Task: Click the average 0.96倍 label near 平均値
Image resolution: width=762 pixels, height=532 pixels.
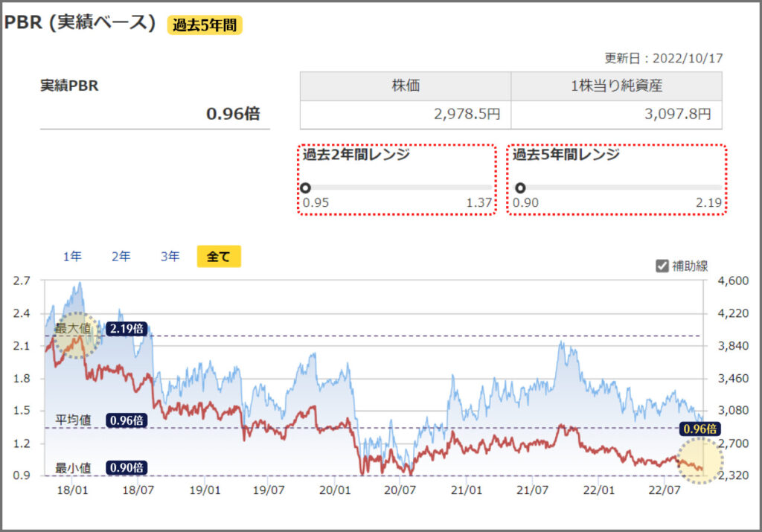Action: pyautogui.click(x=127, y=420)
